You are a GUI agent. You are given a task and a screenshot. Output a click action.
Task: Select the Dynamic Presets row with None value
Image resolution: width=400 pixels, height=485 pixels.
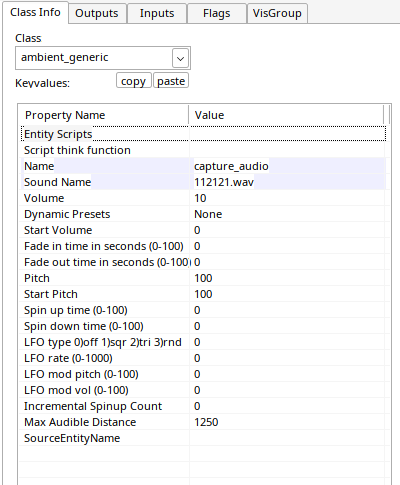coord(203,214)
